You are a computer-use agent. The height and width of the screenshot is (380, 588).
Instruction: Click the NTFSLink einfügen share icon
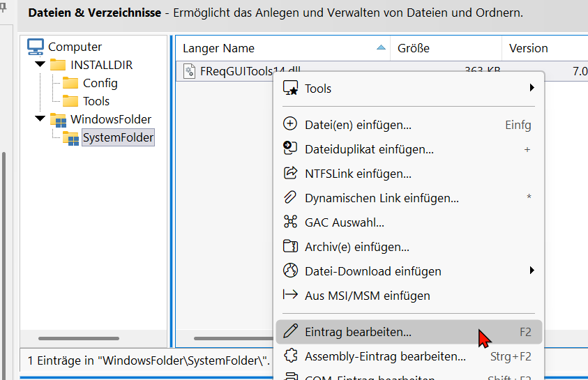tap(290, 174)
